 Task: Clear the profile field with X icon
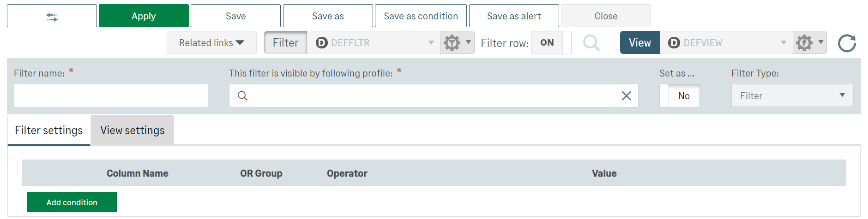626,95
